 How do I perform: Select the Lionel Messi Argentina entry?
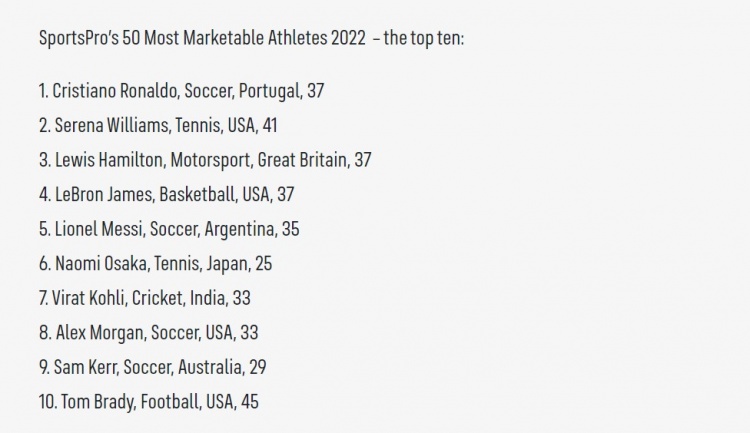[x=169, y=229]
